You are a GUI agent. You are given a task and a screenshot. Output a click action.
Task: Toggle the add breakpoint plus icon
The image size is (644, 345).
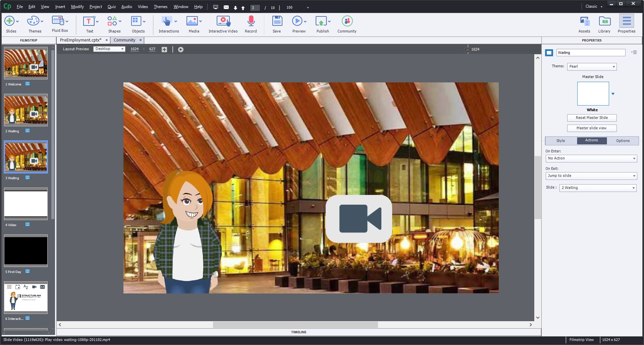pyautogui.click(x=164, y=50)
